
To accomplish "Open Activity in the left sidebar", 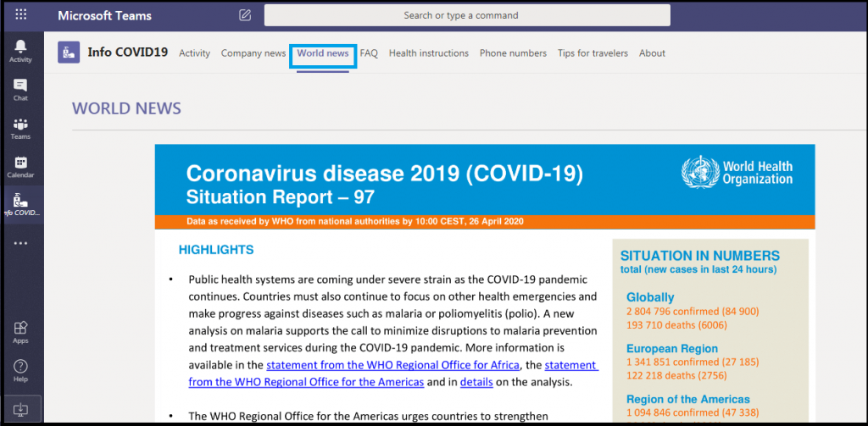I will [x=20, y=52].
